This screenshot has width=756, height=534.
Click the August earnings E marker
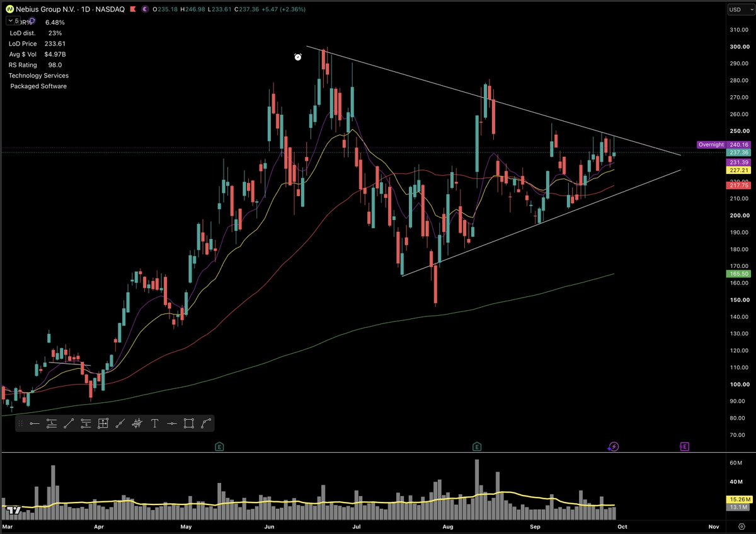pos(477,446)
